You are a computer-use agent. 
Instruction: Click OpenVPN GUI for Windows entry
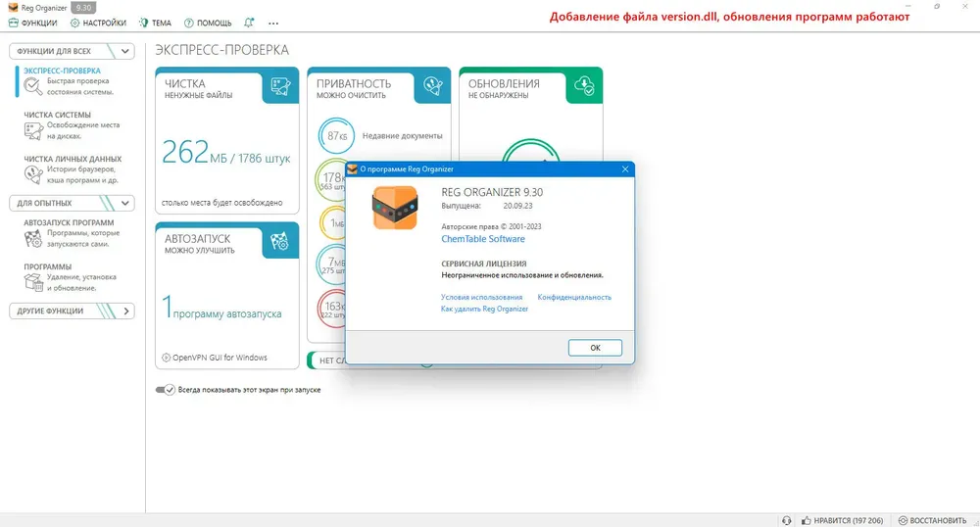click(x=215, y=358)
